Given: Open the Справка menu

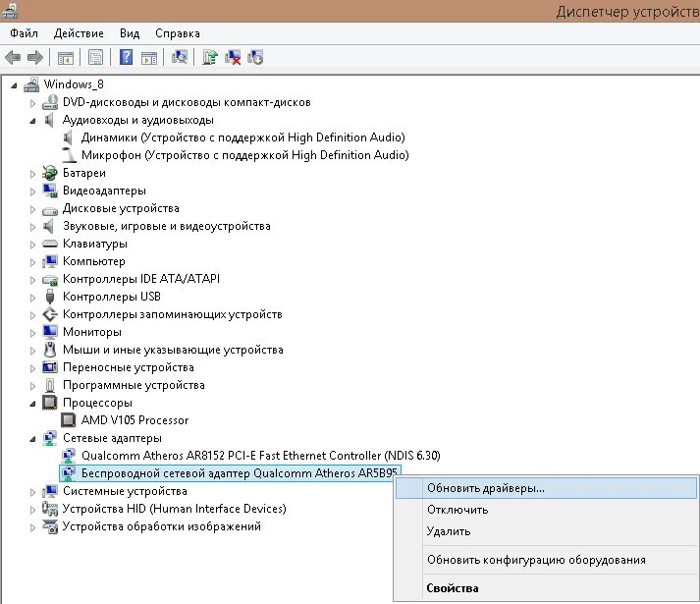Looking at the screenshot, I should point(178,33).
